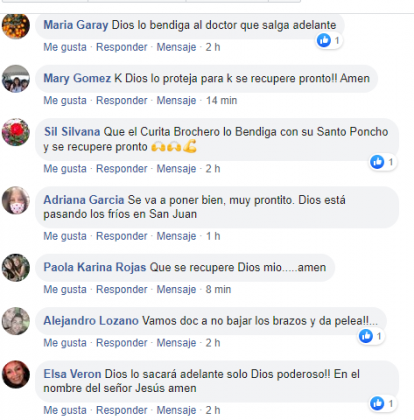Image resolution: width=414 pixels, height=420 pixels.
Task: View like reaction on Sil Silvana's comment
Action: pyautogui.click(x=383, y=162)
